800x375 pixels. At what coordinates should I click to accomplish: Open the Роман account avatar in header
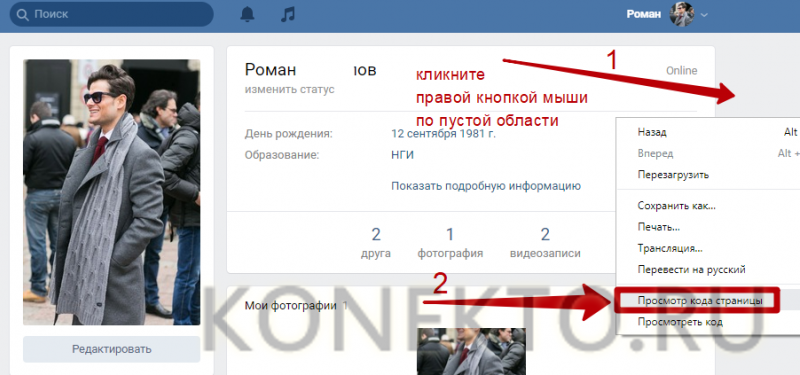tap(682, 14)
